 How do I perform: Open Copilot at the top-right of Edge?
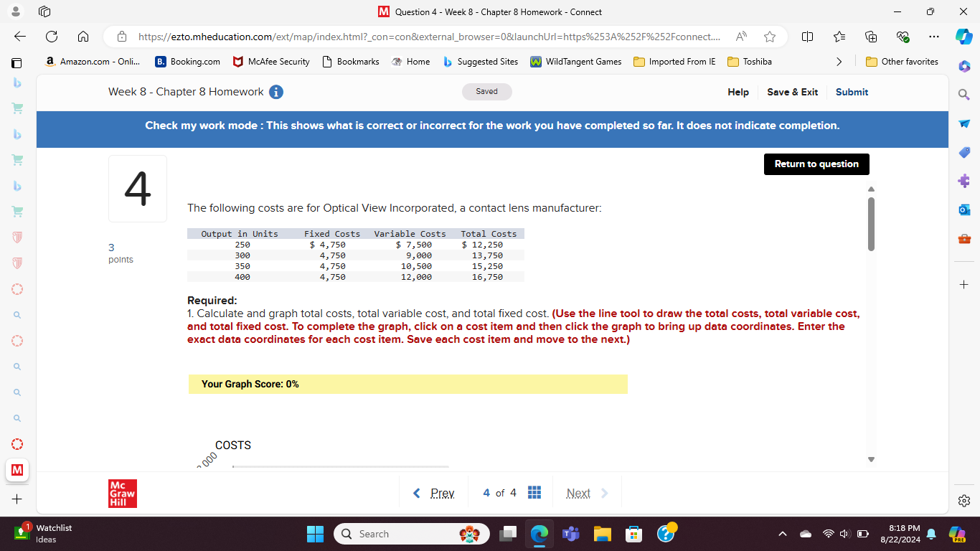pyautogui.click(x=964, y=37)
